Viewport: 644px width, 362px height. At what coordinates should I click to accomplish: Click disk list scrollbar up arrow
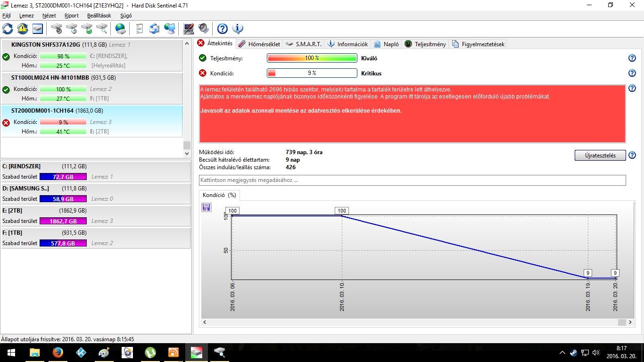[x=187, y=43]
